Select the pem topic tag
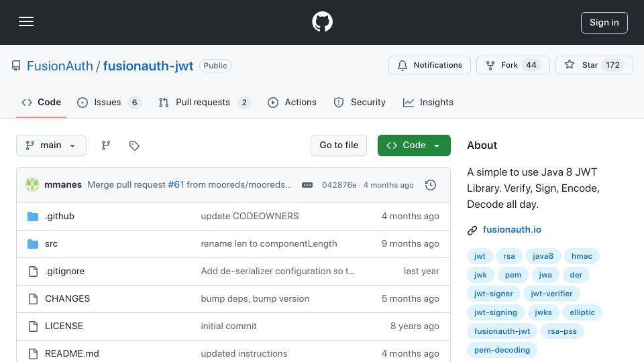 tap(513, 275)
